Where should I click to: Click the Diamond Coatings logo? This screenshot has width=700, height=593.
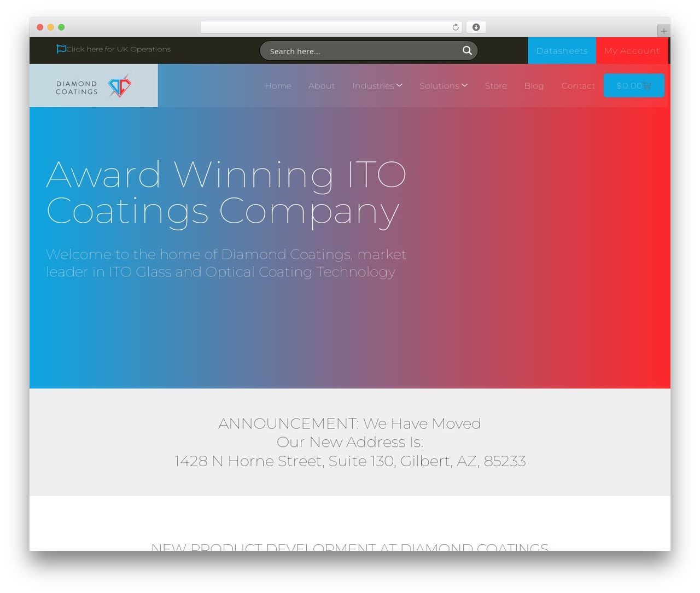(94, 86)
